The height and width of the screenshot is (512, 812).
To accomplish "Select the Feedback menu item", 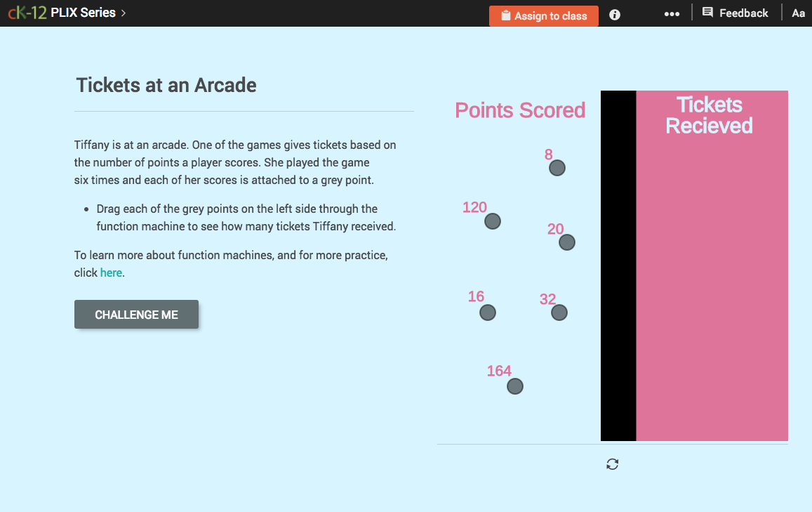I will pyautogui.click(x=735, y=12).
